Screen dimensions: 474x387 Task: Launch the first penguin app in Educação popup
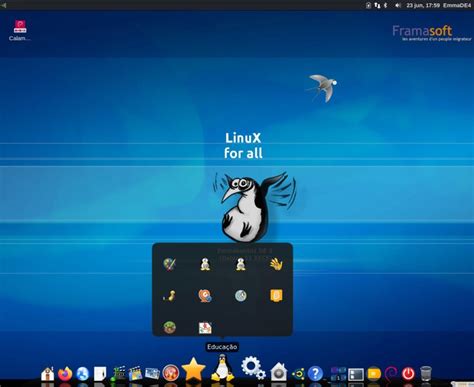click(205, 264)
